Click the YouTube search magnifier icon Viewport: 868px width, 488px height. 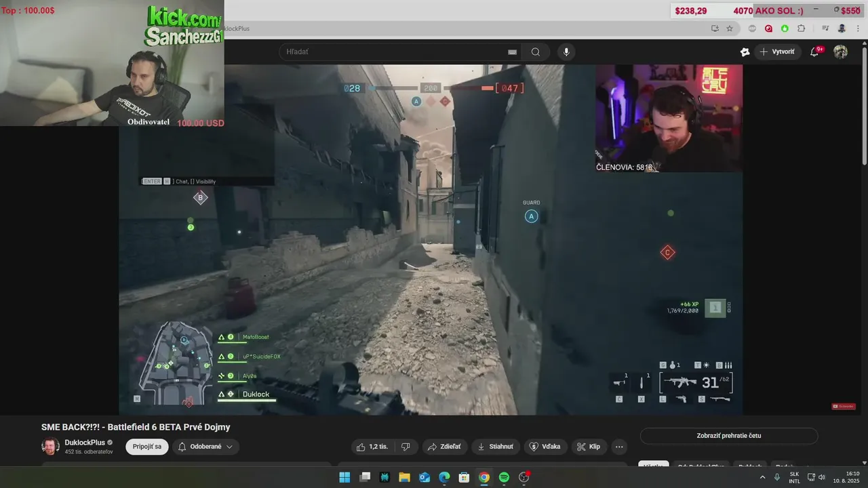click(536, 52)
